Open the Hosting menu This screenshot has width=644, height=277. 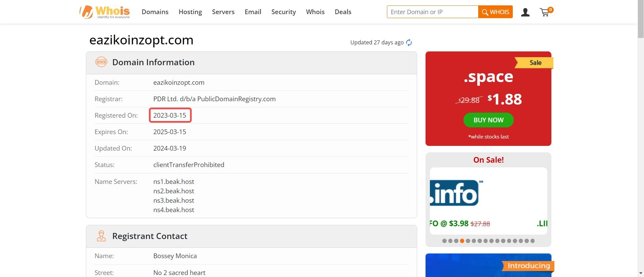190,12
